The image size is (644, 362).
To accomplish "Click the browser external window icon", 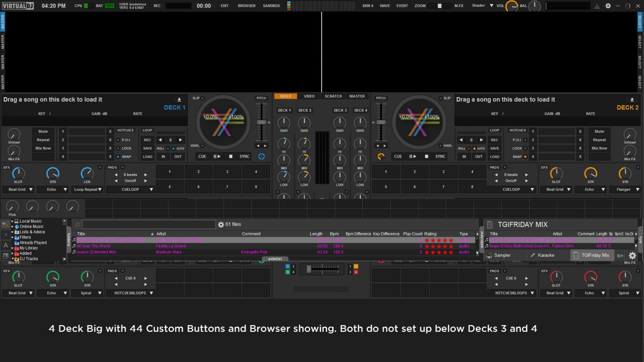I will (6, 256).
